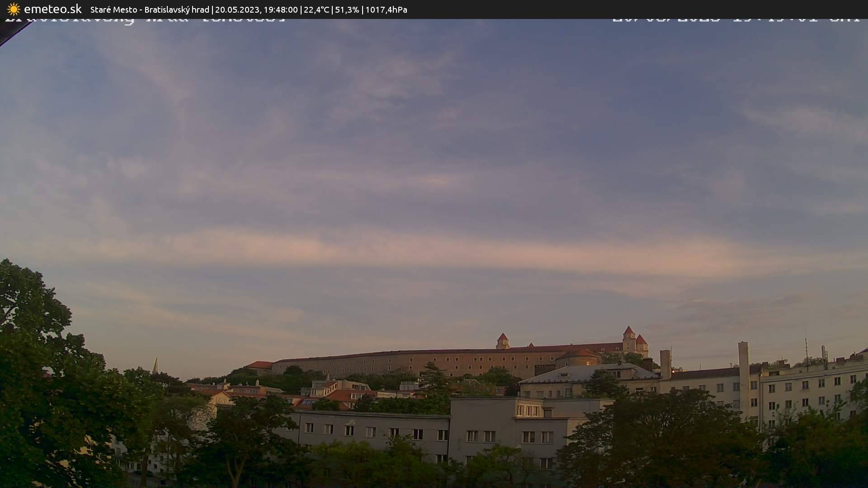Open the date portion of the header
The image size is (868, 488).
tap(237, 9)
